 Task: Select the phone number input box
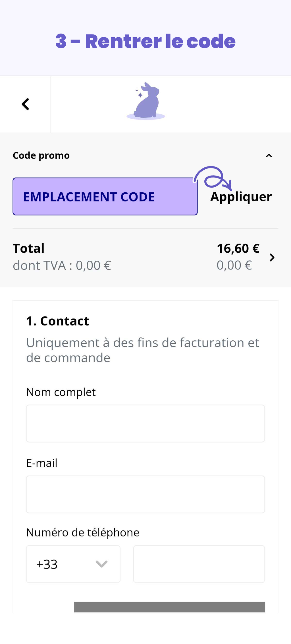point(199,564)
